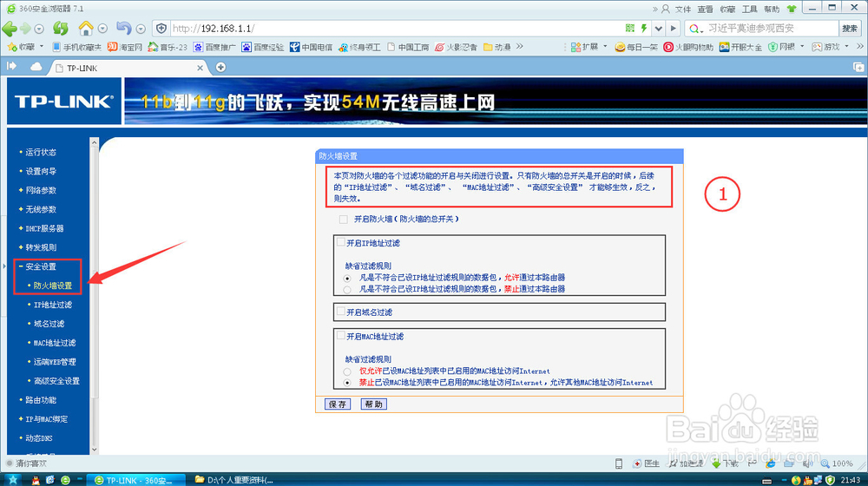
Task: Enable 开启防火墙 master switch checkbox
Action: click(x=343, y=220)
